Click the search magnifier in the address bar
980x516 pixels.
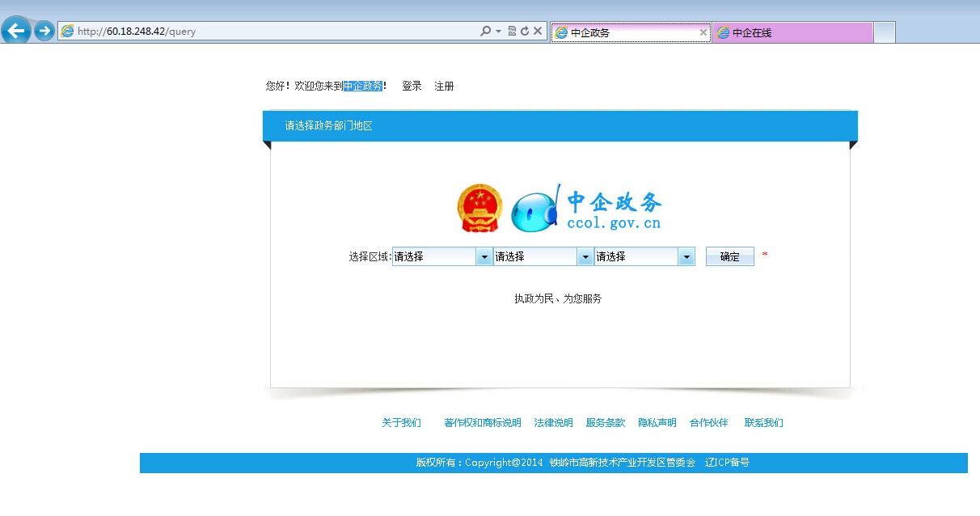click(x=485, y=32)
